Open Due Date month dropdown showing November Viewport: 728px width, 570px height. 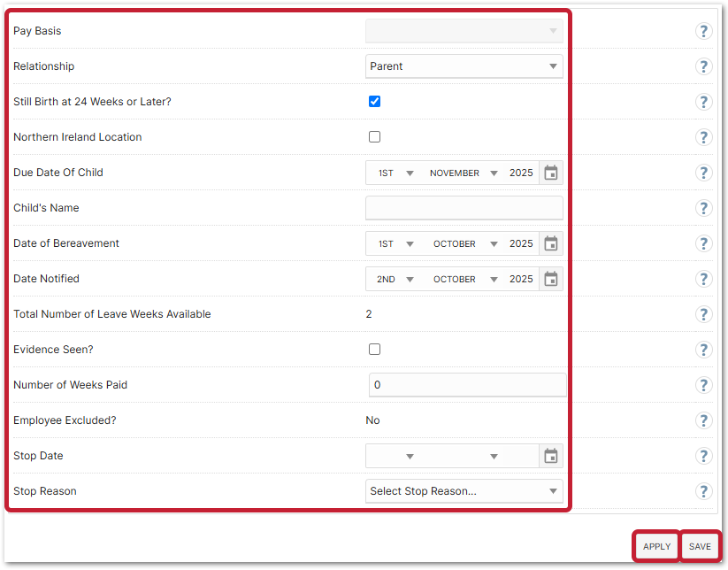click(x=463, y=173)
